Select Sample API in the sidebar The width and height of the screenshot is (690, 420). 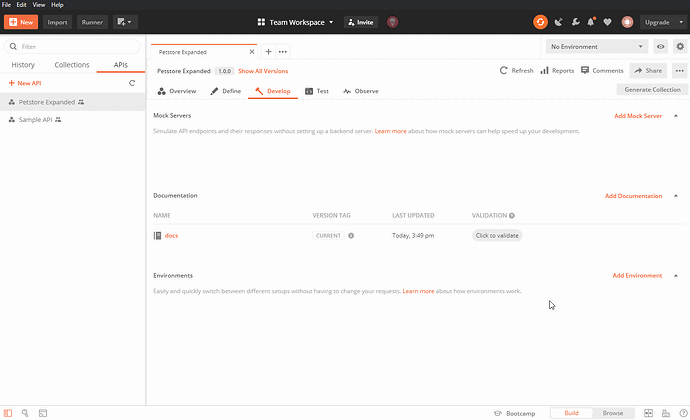point(73,120)
